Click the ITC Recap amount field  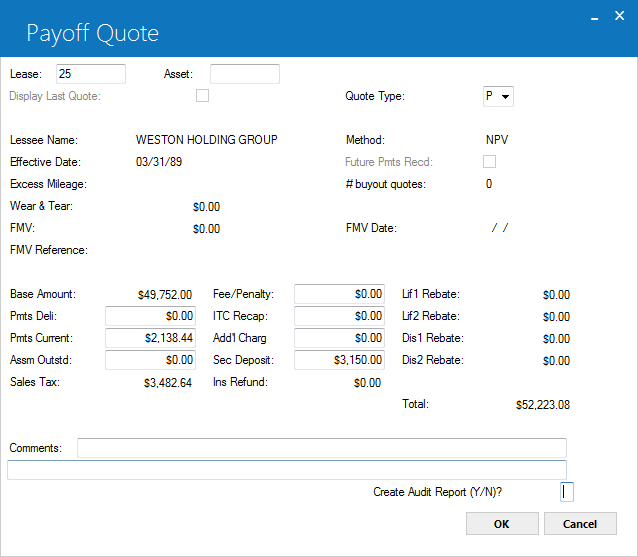[x=339, y=316]
